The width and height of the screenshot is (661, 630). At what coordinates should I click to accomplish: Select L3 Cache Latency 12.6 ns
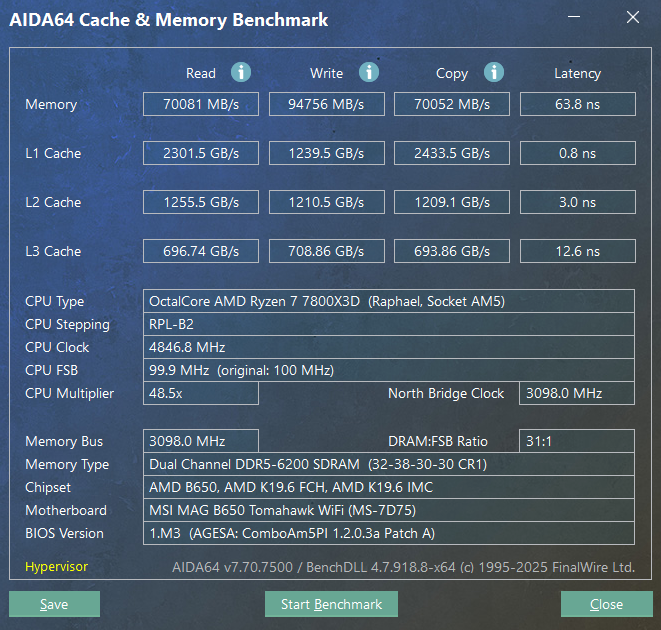click(578, 251)
